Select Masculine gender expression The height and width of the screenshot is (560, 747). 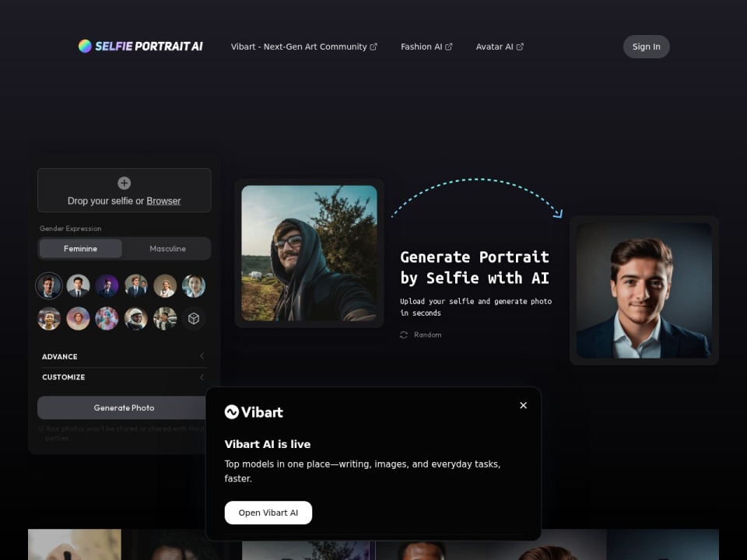tap(168, 249)
